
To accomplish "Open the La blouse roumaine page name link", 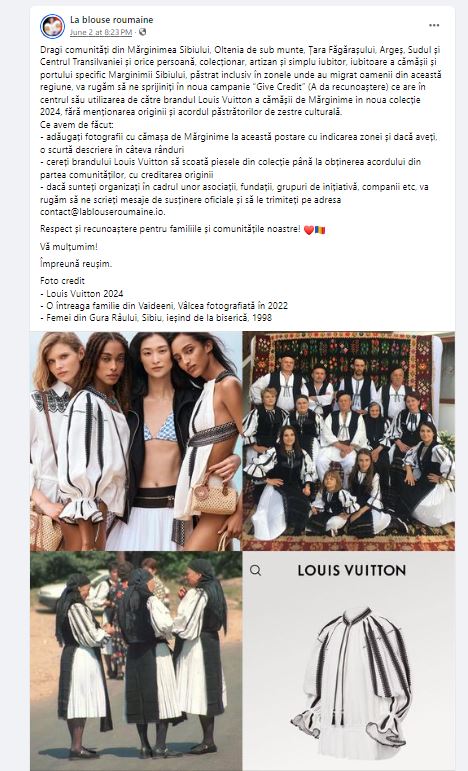I will [x=112, y=20].
